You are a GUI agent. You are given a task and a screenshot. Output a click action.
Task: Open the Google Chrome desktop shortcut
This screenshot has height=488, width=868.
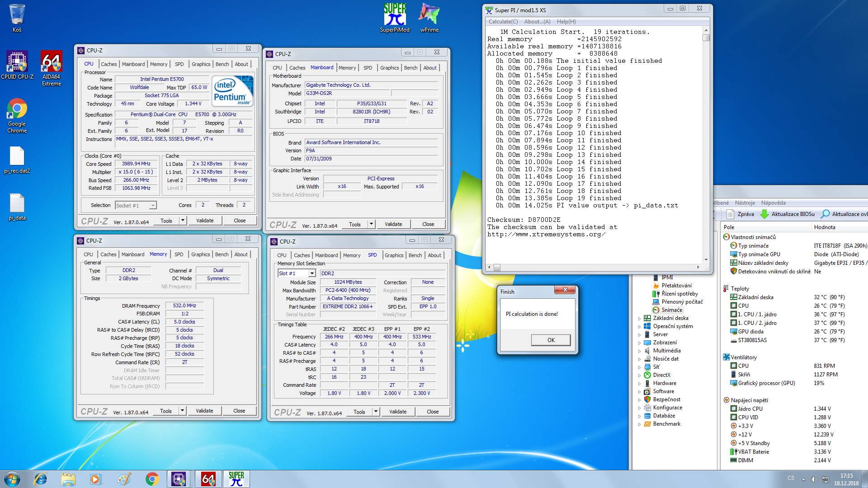(x=17, y=115)
